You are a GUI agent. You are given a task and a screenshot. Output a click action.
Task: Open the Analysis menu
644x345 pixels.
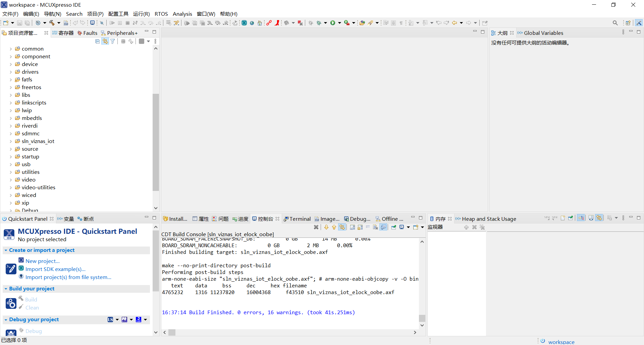click(x=182, y=14)
